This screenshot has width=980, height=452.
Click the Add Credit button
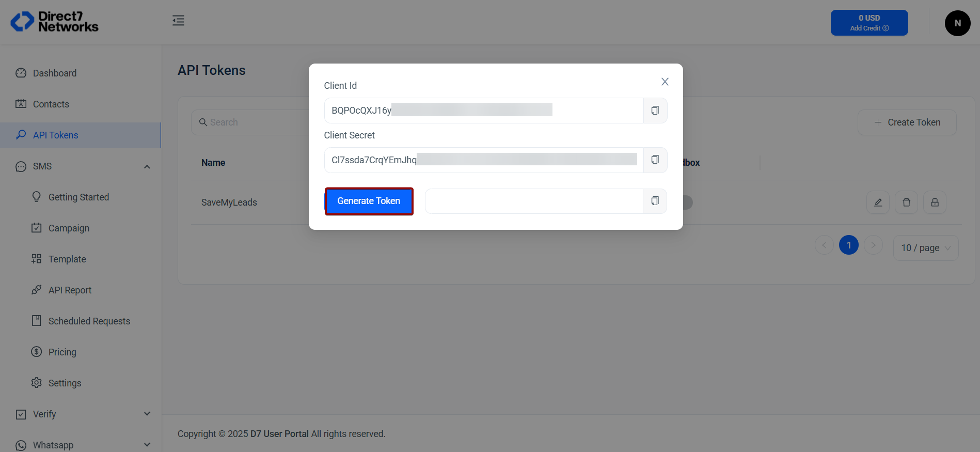coord(869,23)
